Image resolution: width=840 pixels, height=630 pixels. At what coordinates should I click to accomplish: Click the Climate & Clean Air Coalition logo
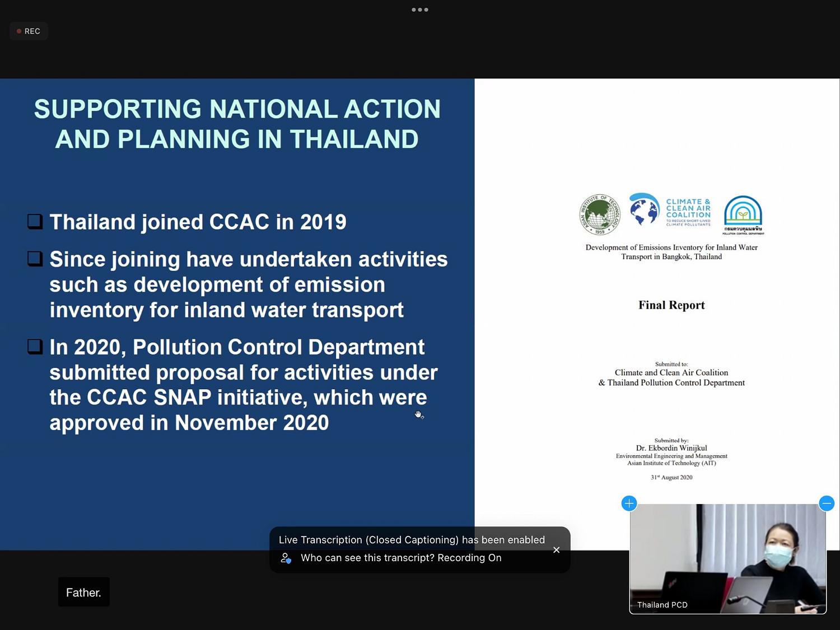click(670, 210)
